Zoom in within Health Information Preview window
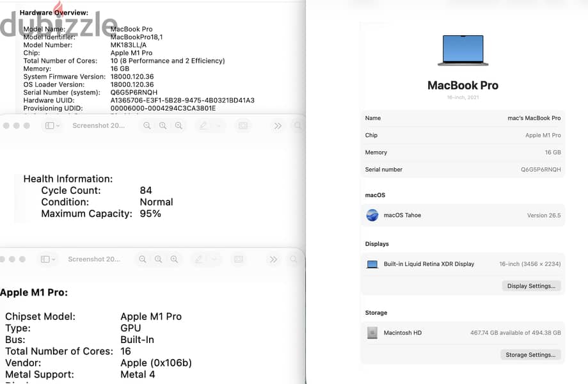Screen dimensions: 588x384 179,125
